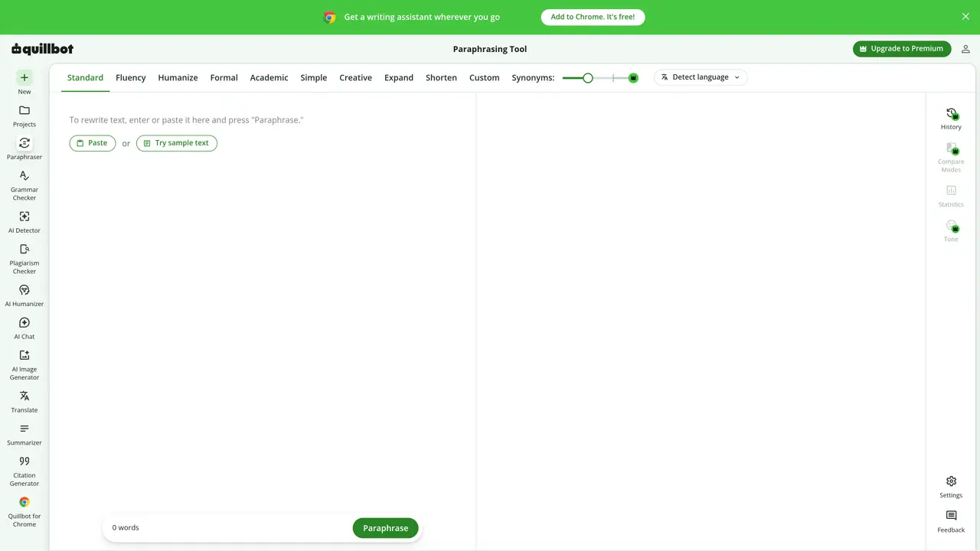
Task: Click Try sample text button
Action: pos(177,143)
